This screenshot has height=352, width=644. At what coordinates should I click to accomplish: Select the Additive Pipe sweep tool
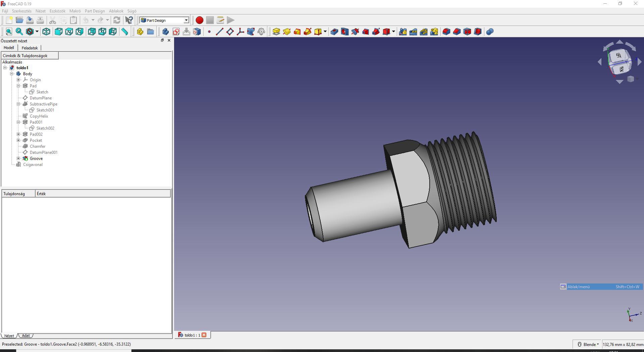click(308, 32)
